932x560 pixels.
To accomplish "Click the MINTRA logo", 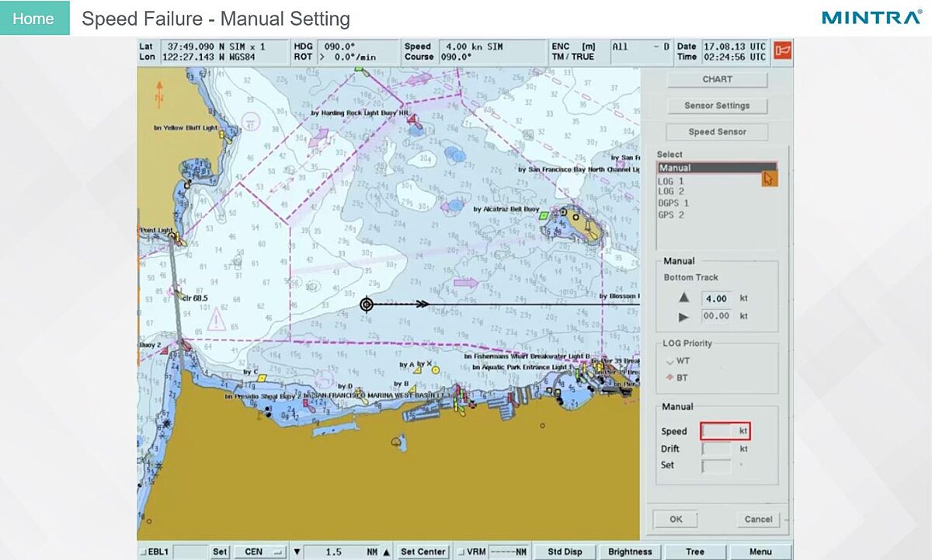I will pyautogui.click(x=871, y=17).
